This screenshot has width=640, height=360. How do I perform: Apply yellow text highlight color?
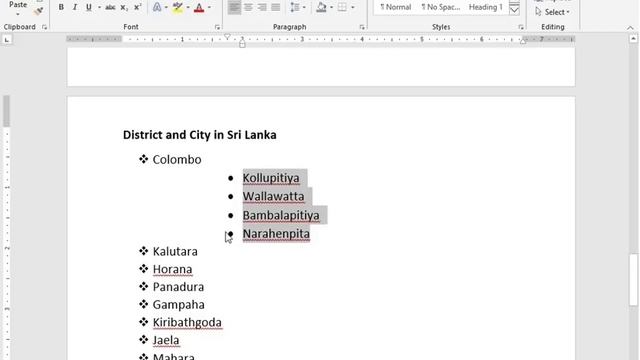coord(178,7)
